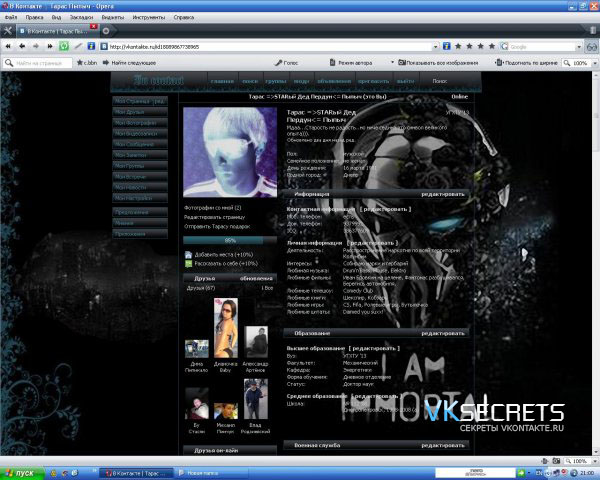
Task: Click the 95% profile completion bar
Action: pos(230,240)
